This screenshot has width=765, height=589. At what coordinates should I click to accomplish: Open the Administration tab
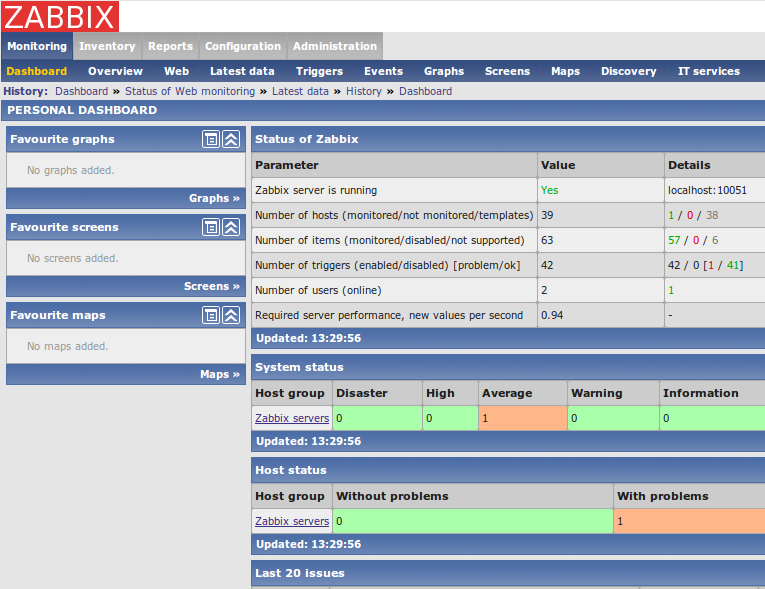point(335,46)
